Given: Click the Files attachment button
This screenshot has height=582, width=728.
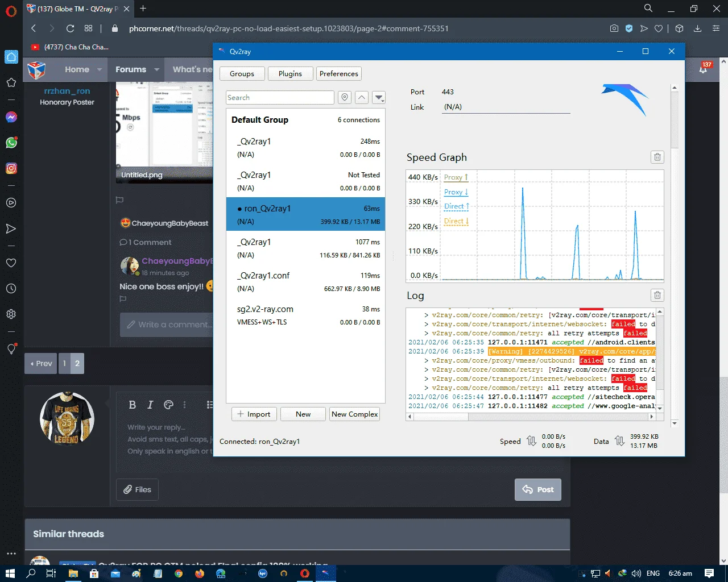Looking at the screenshot, I should point(138,489).
